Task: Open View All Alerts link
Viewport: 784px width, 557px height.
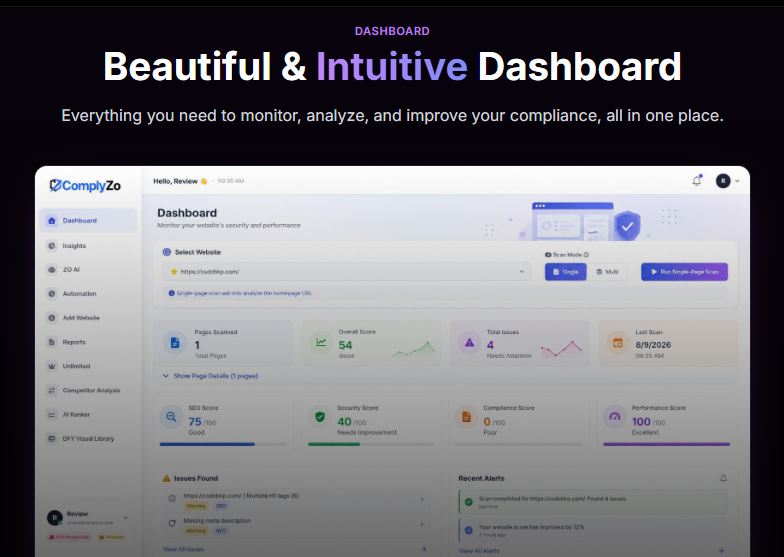Action: (479, 550)
